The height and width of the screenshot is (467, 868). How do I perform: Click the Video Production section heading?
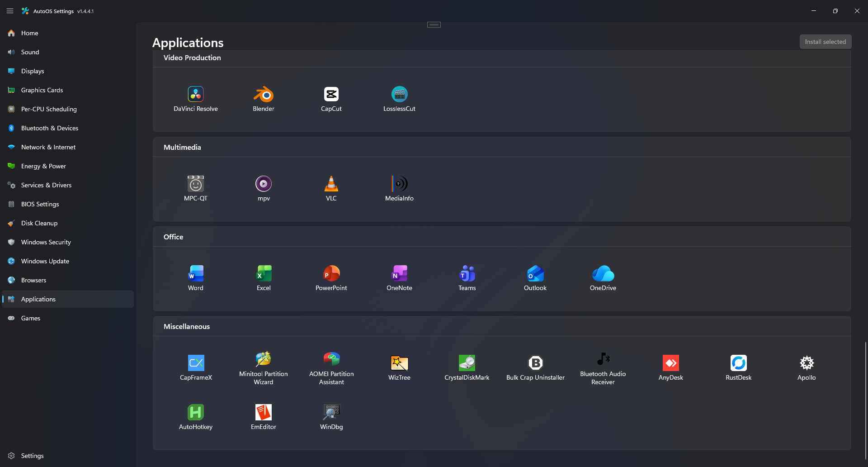192,58
